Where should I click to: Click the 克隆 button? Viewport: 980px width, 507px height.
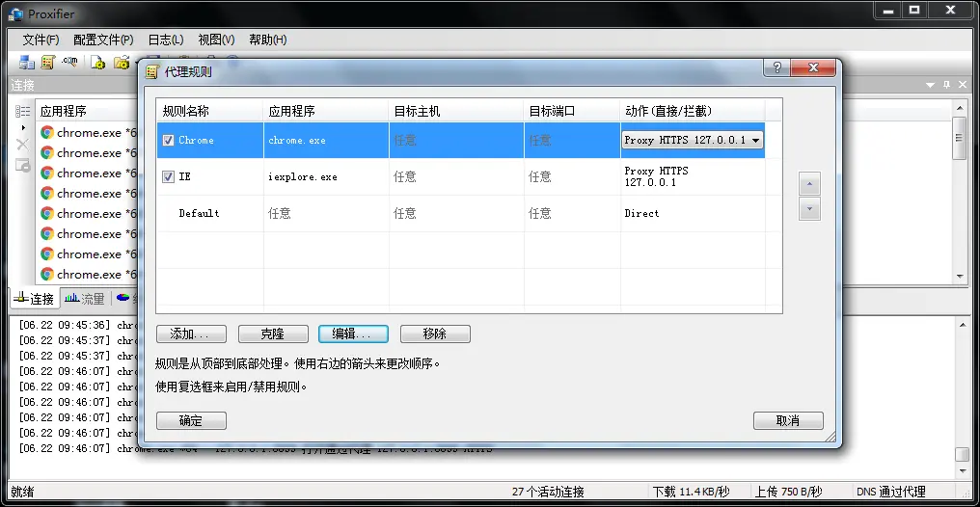(273, 334)
